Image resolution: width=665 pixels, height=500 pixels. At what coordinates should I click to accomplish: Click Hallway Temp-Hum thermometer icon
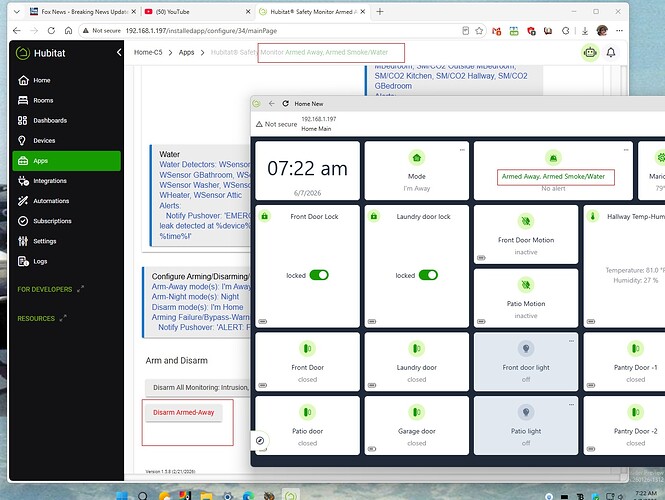tap(592, 216)
